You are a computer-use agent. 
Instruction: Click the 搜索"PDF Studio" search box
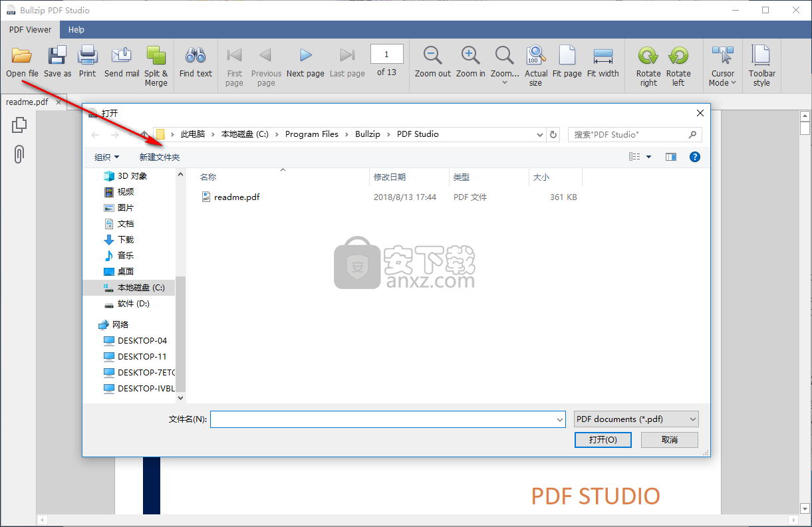[634, 134]
